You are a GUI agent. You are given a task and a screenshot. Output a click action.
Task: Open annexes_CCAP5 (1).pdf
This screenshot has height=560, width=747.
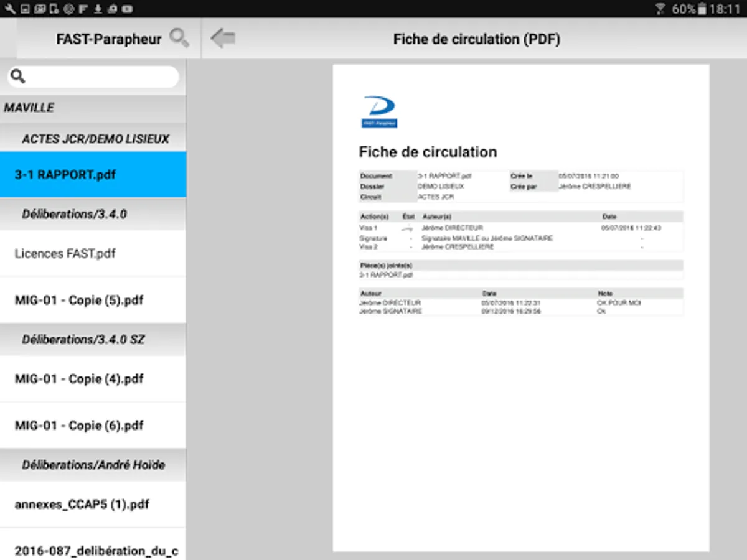pyautogui.click(x=93, y=504)
